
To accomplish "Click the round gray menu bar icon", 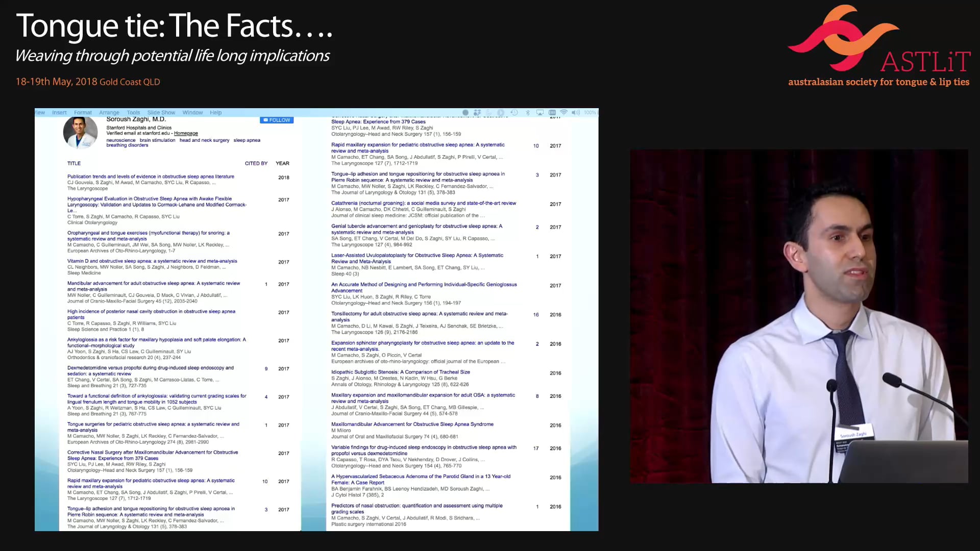I will [x=465, y=112].
